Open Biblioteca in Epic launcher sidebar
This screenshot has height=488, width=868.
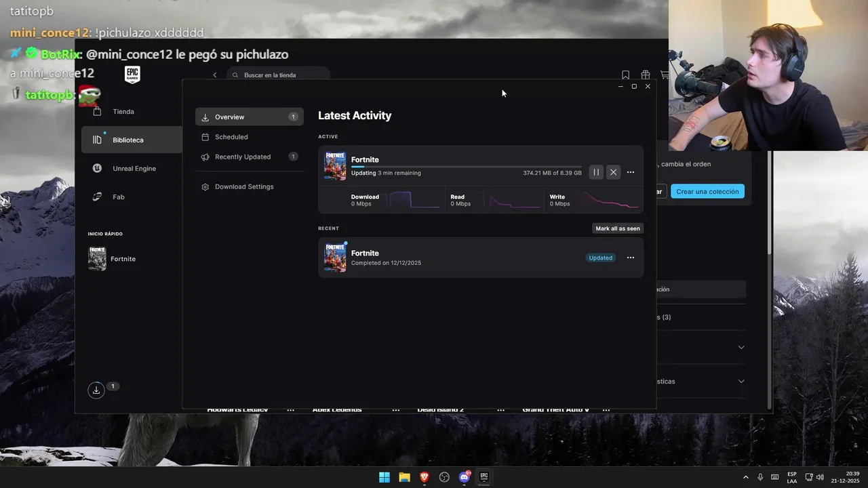pos(132,140)
